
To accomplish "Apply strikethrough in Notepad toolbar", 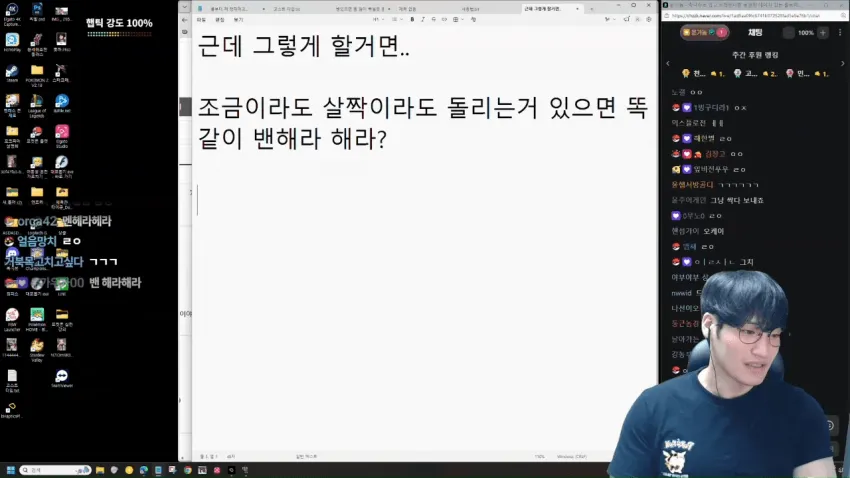I will point(434,20).
